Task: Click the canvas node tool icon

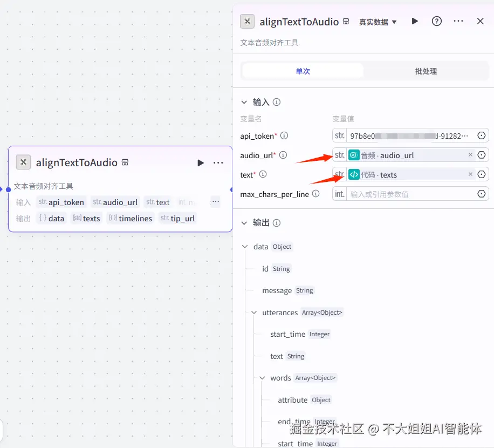Action: tap(23, 162)
